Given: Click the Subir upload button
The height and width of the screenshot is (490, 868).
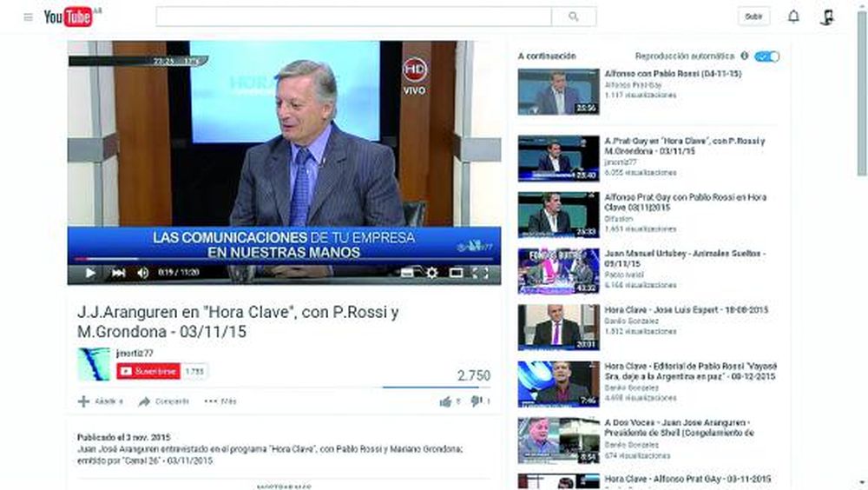Looking at the screenshot, I should (753, 17).
